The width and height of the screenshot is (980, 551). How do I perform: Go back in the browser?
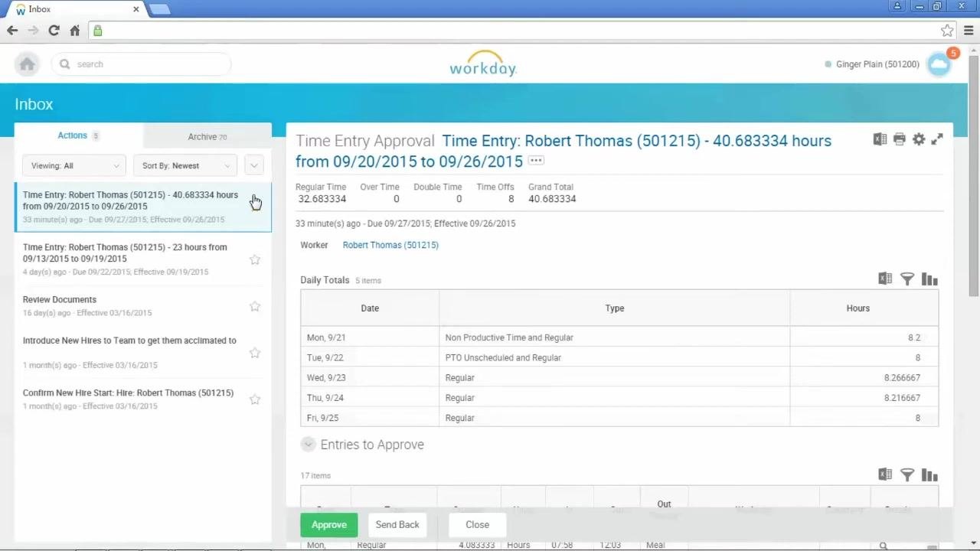(12, 31)
